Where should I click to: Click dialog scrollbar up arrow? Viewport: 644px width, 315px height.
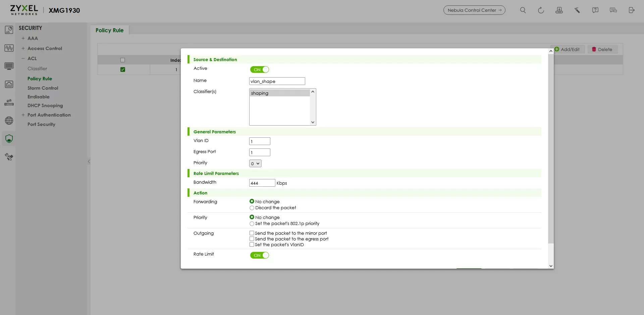pos(551,51)
